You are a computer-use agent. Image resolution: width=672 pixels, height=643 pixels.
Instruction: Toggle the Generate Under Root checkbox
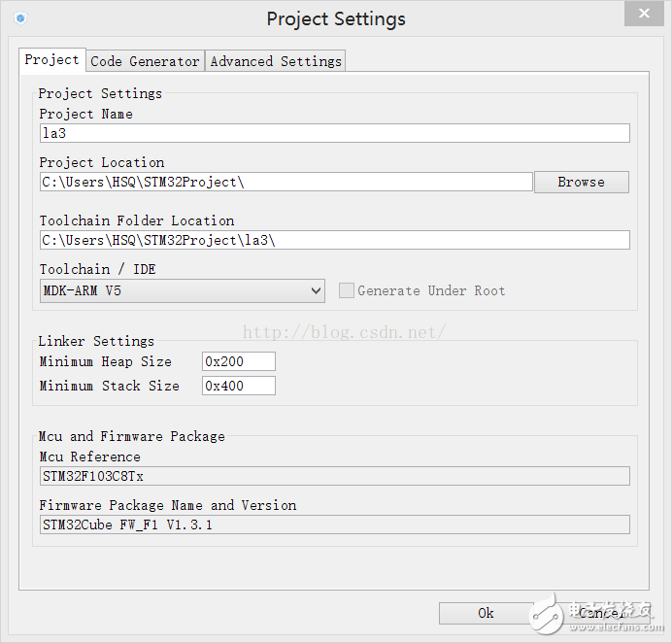346,290
